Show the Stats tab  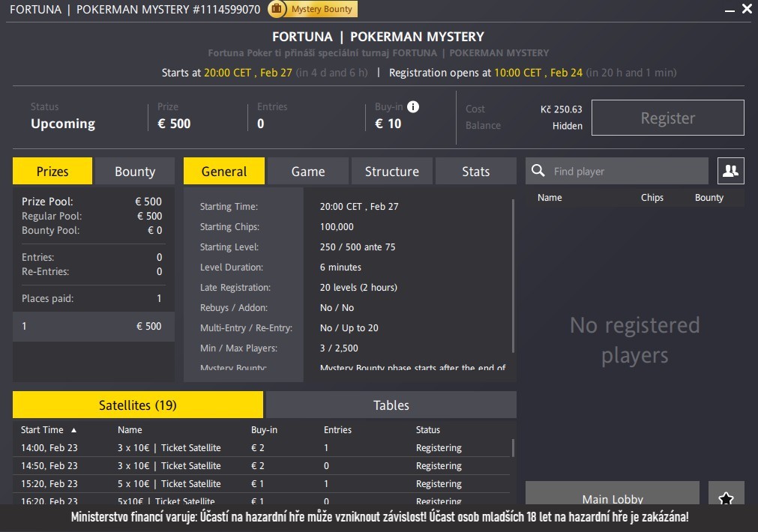click(x=475, y=171)
